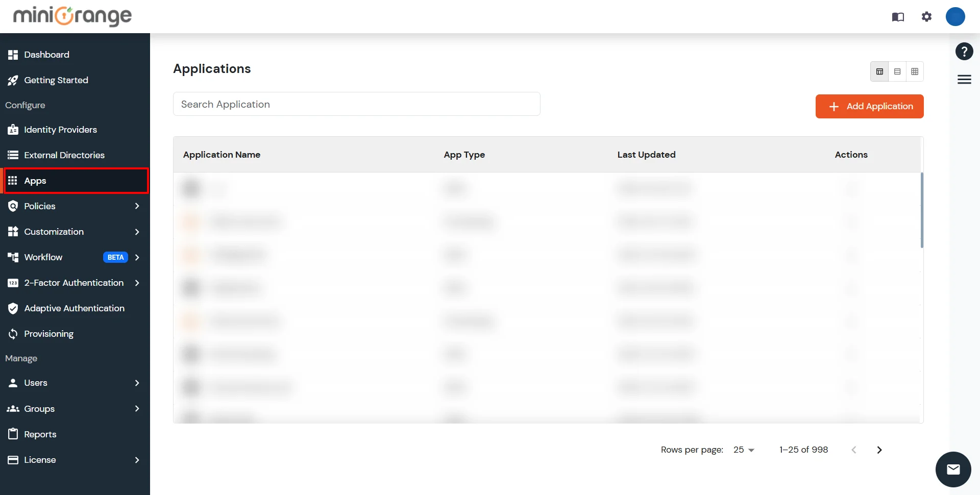Select the Reports sidebar icon
Image resolution: width=980 pixels, height=495 pixels.
[13, 434]
